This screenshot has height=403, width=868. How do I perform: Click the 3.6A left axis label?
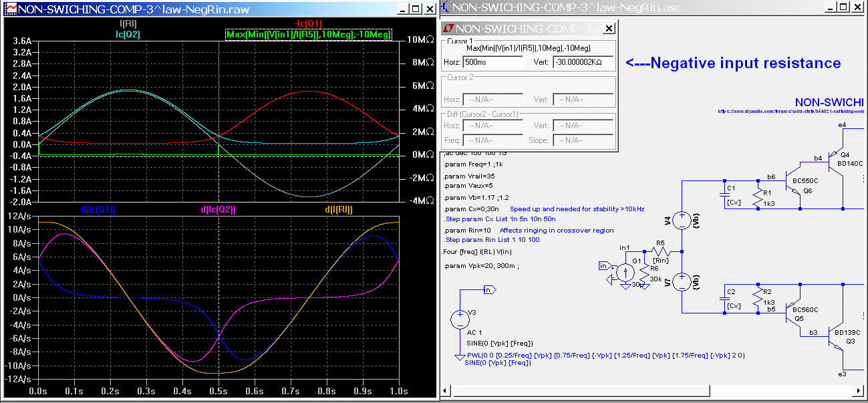21,40
